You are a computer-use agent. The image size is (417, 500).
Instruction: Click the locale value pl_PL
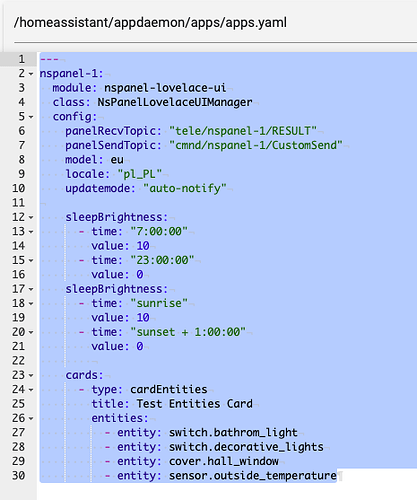(140, 174)
